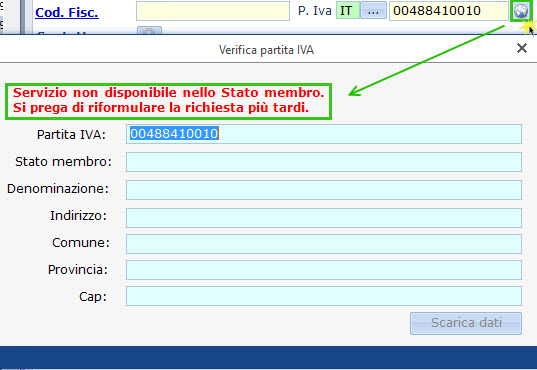Click the Scarica dati button
The image size is (537, 370).
pyautogui.click(x=466, y=323)
